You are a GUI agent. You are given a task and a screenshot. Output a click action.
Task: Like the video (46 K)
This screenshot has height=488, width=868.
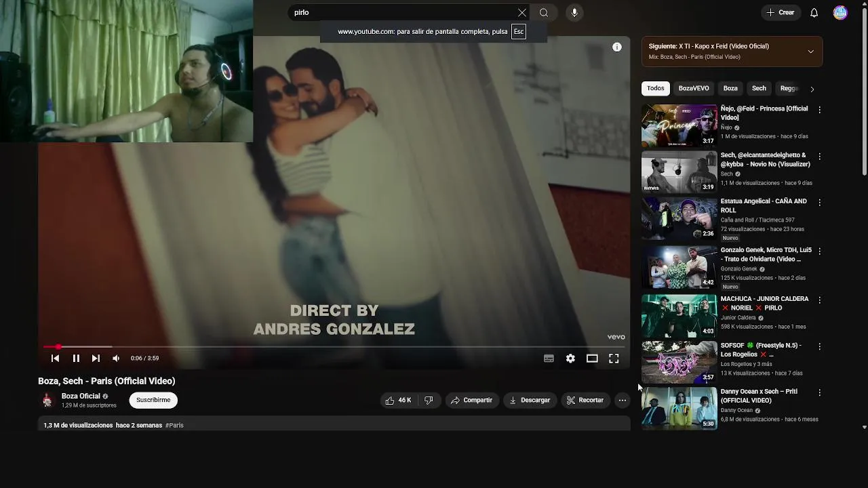398,401
